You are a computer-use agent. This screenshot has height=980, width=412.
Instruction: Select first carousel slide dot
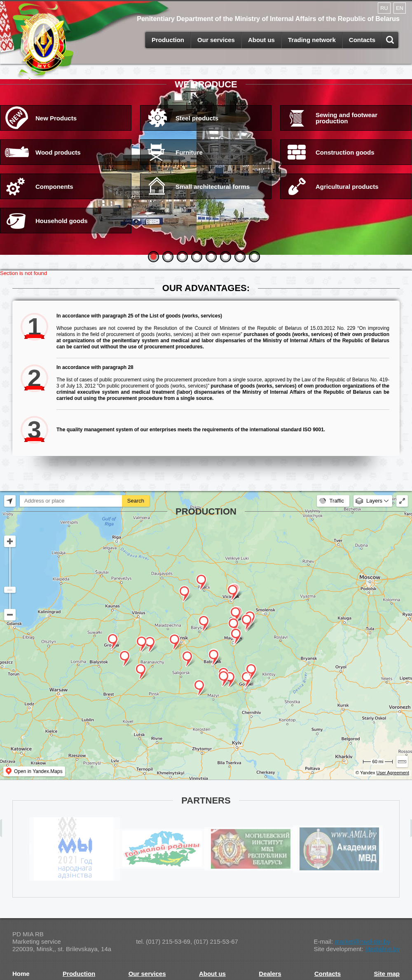pyautogui.click(x=153, y=257)
